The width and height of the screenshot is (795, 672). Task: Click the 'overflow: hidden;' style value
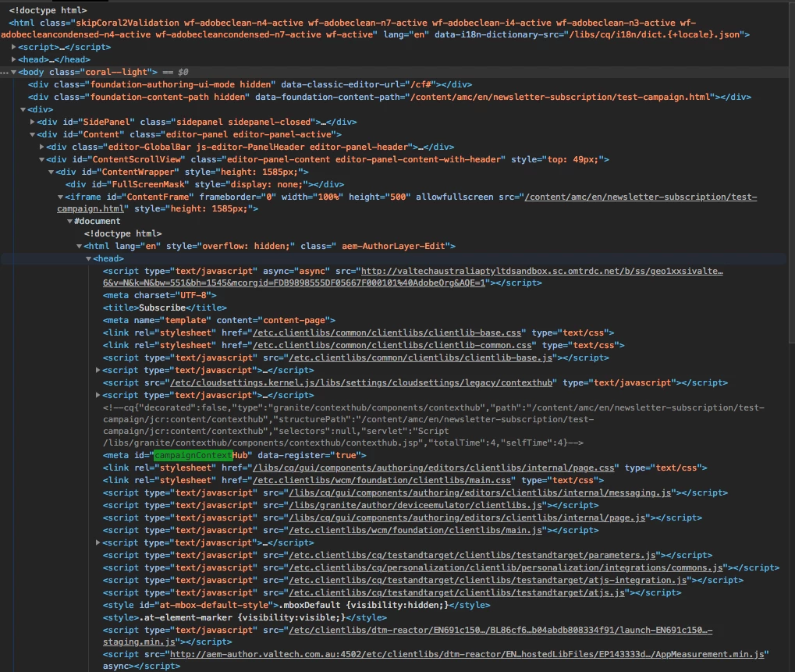[x=246, y=246]
